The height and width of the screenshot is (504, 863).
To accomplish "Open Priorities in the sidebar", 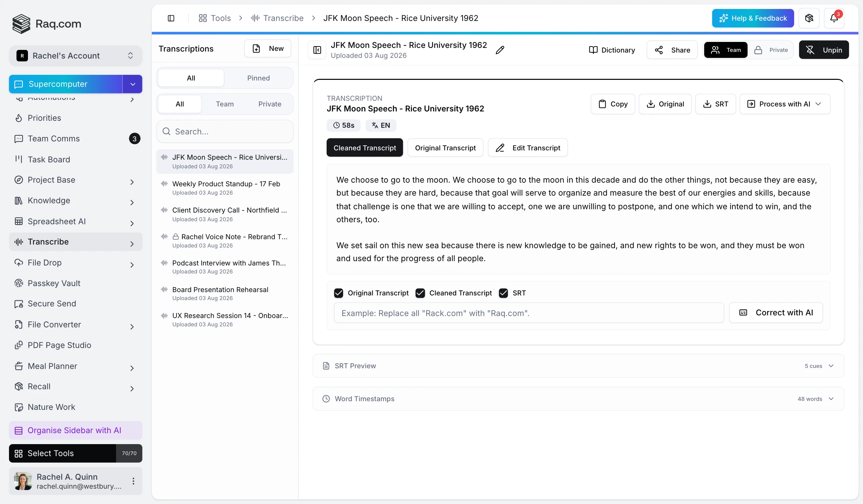I will pos(75,118).
